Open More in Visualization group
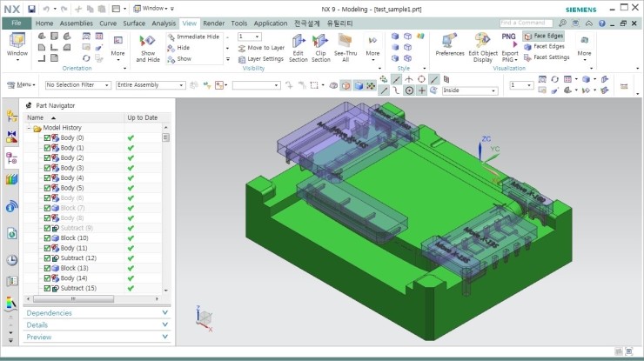The image size is (644, 361). (584, 47)
